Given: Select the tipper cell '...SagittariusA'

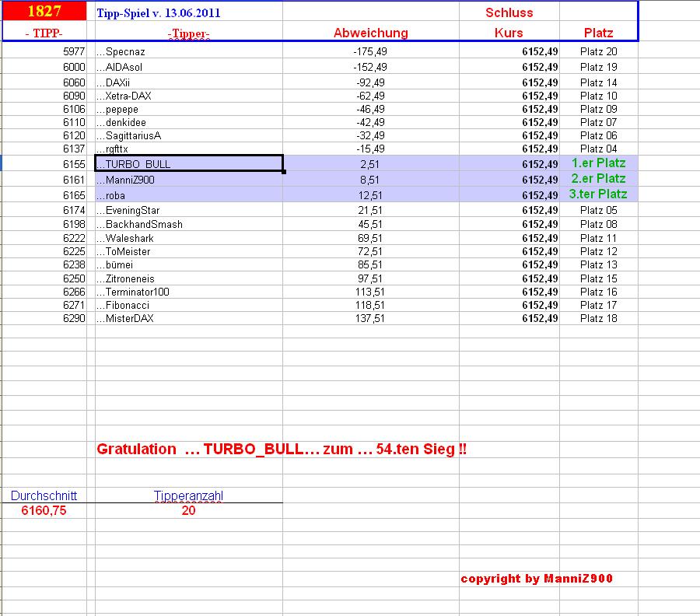Looking at the screenshot, I should (x=189, y=135).
